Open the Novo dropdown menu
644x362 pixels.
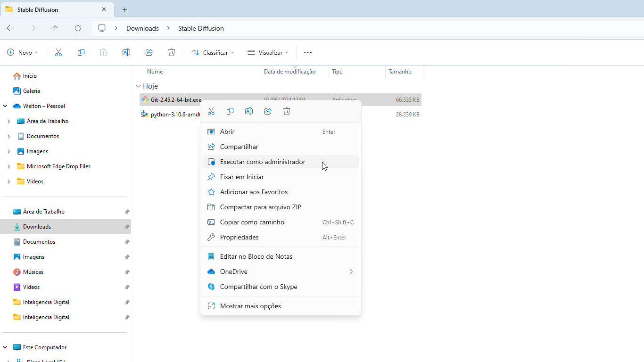pyautogui.click(x=23, y=53)
